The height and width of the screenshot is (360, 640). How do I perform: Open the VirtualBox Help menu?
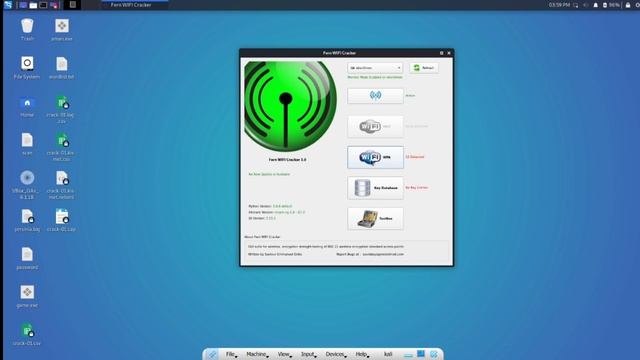[x=362, y=354]
